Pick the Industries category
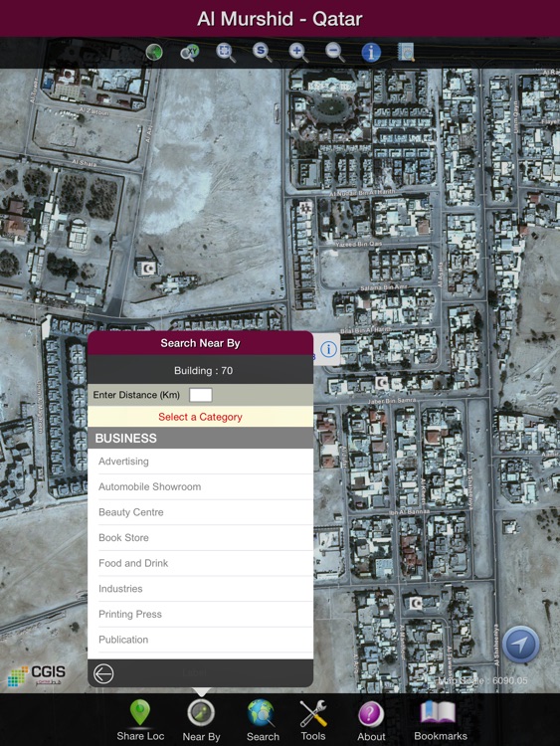Image resolution: width=560 pixels, height=746 pixels. (200, 589)
